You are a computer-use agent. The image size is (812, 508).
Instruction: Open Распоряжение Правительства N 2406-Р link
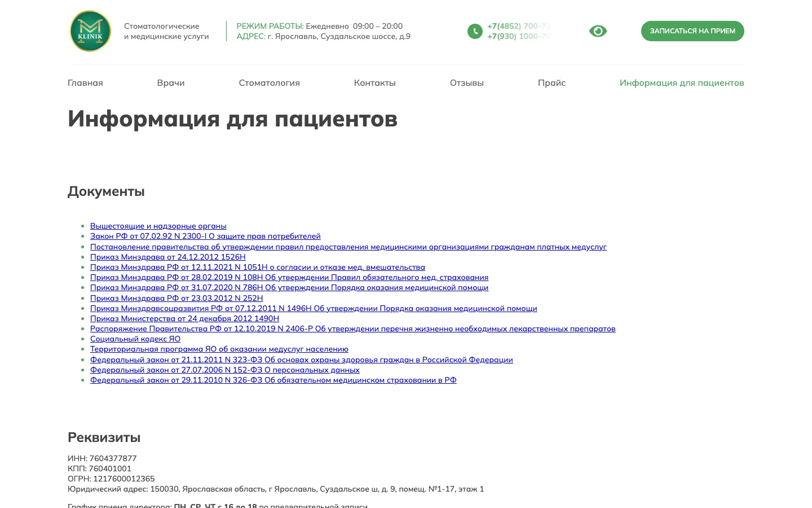(x=353, y=329)
